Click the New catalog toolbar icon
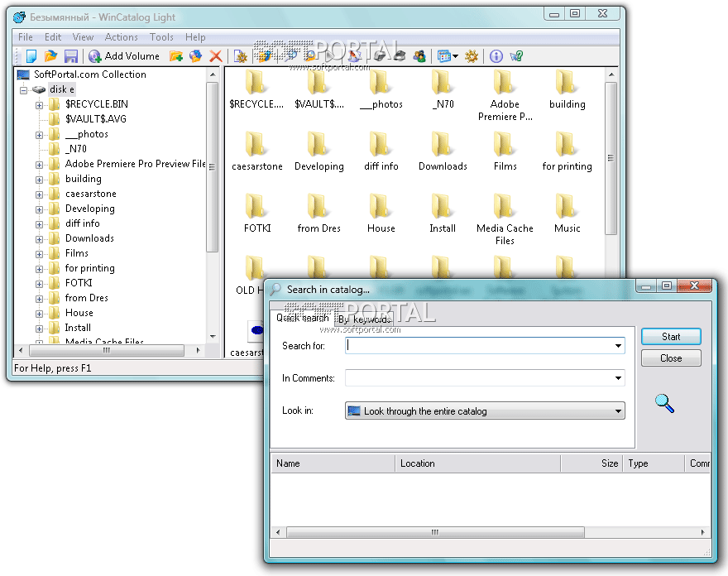The width and height of the screenshot is (728, 576). click(x=31, y=56)
